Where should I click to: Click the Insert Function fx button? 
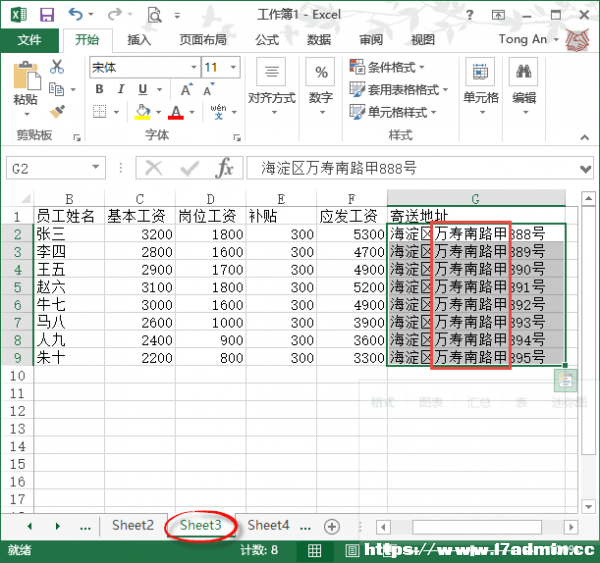click(x=224, y=168)
